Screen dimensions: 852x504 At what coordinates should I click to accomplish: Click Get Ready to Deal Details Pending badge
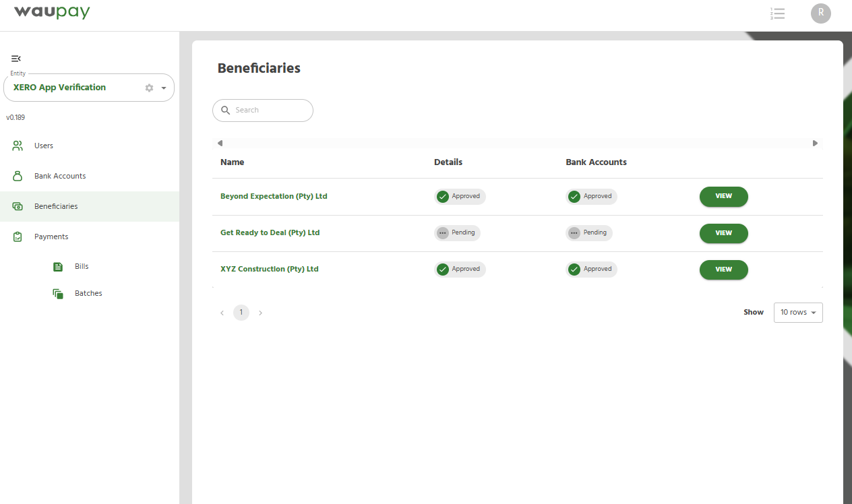(x=457, y=233)
